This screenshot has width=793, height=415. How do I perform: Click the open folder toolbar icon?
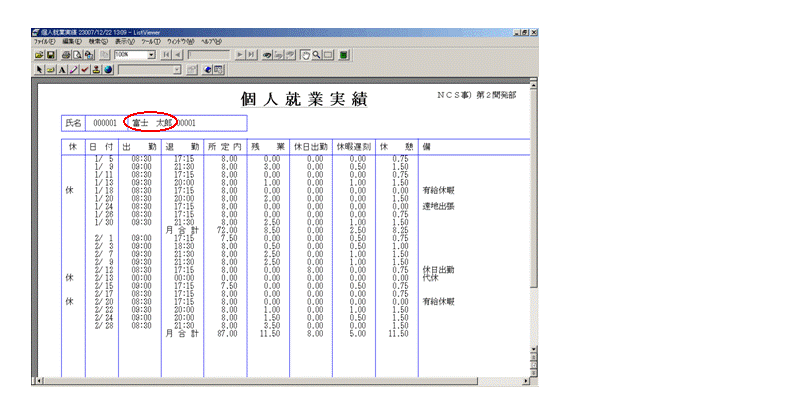click(38, 55)
